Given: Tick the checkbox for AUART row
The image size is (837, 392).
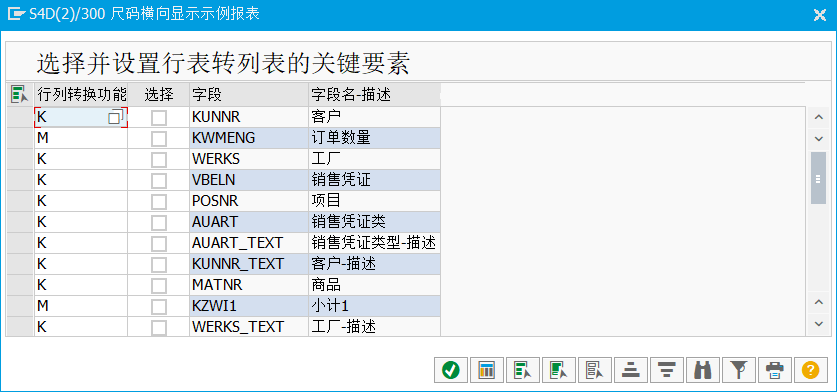Looking at the screenshot, I should pos(159,222).
